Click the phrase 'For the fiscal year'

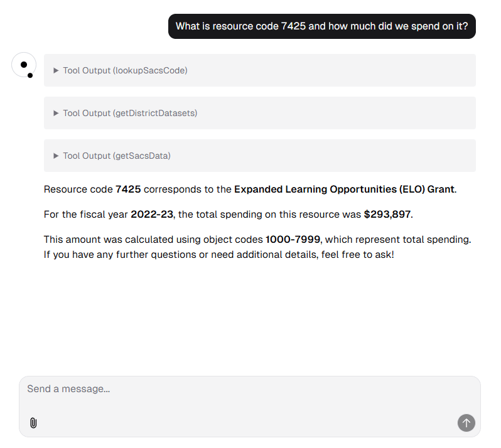pyautogui.click(x=85, y=214)
